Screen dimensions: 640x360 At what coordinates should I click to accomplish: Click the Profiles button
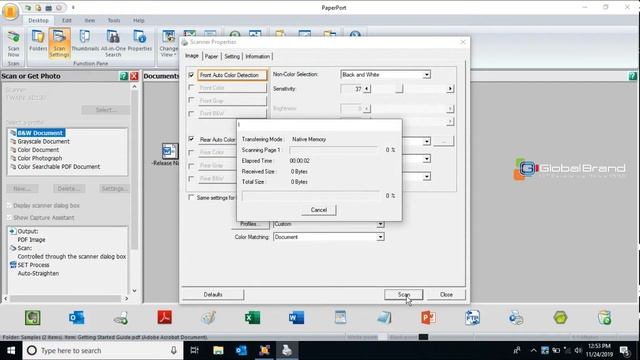coord(249,224)
